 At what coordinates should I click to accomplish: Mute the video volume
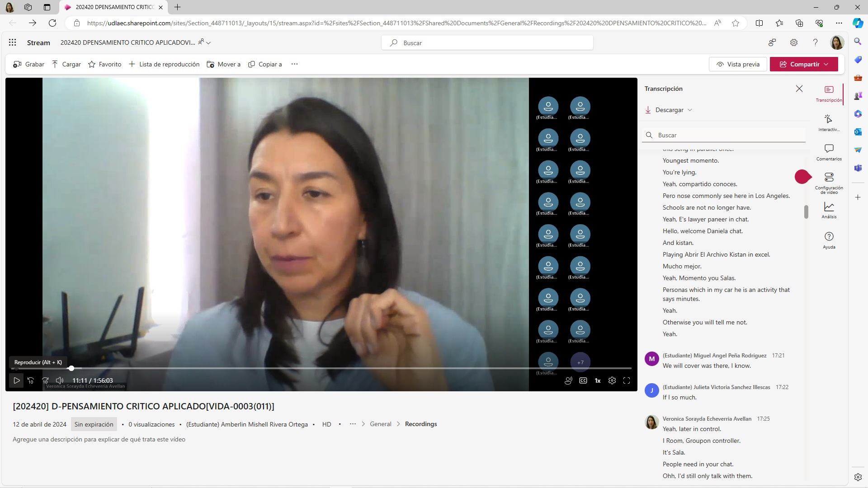pos(60,381)
